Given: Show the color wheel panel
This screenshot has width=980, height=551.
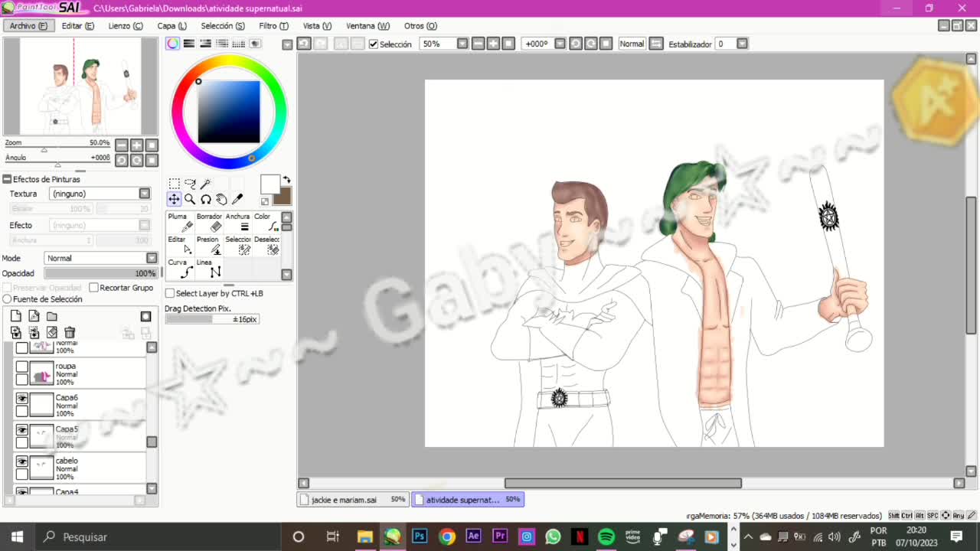Looking at the screenshot, I should coord(173,44).
